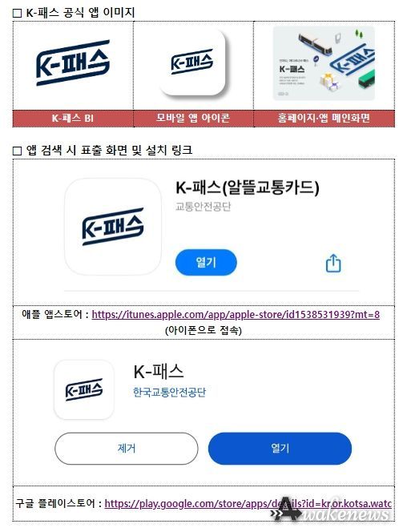The height and width of the screenshot is (532, 403).
Task: Select the K-패스(알뜰교통카드) app title
Action: (x=248, y=187)
